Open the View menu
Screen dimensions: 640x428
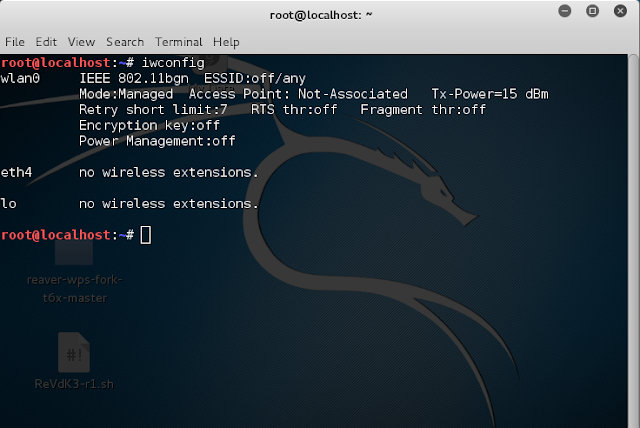point(81,42)
